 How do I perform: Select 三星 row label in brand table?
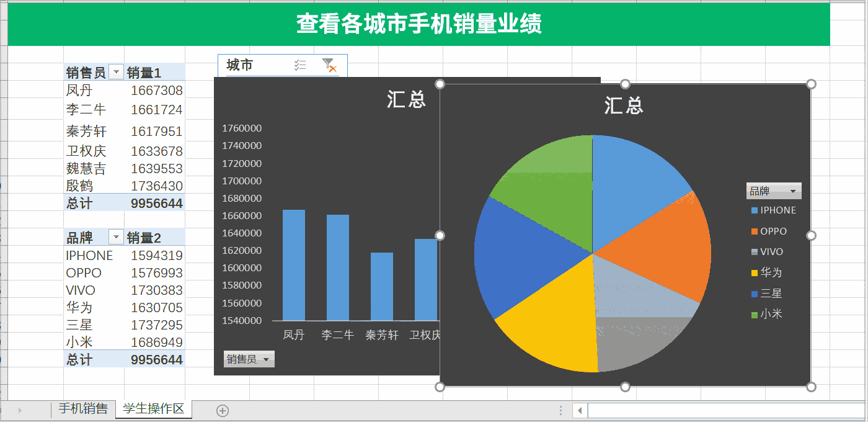click(x=94, y=325)
